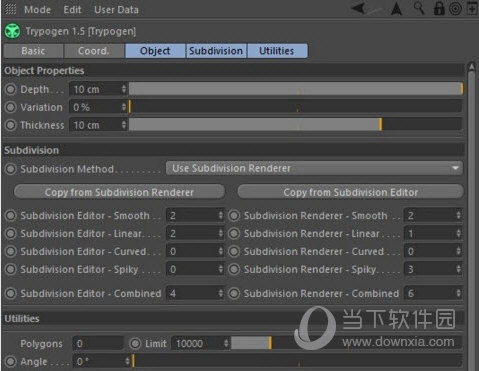
Task: Click Copy from Subdivision Editor button
Action: click(350, 192)
